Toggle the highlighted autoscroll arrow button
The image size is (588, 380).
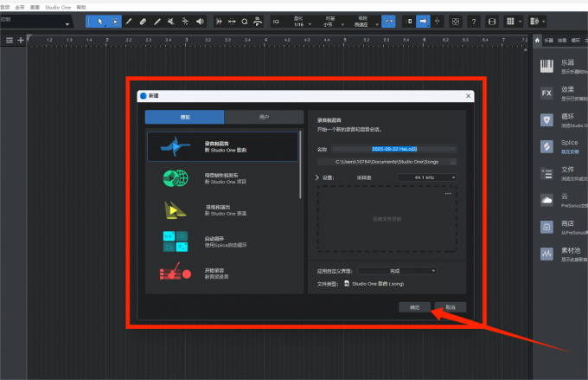coord(424,21)
